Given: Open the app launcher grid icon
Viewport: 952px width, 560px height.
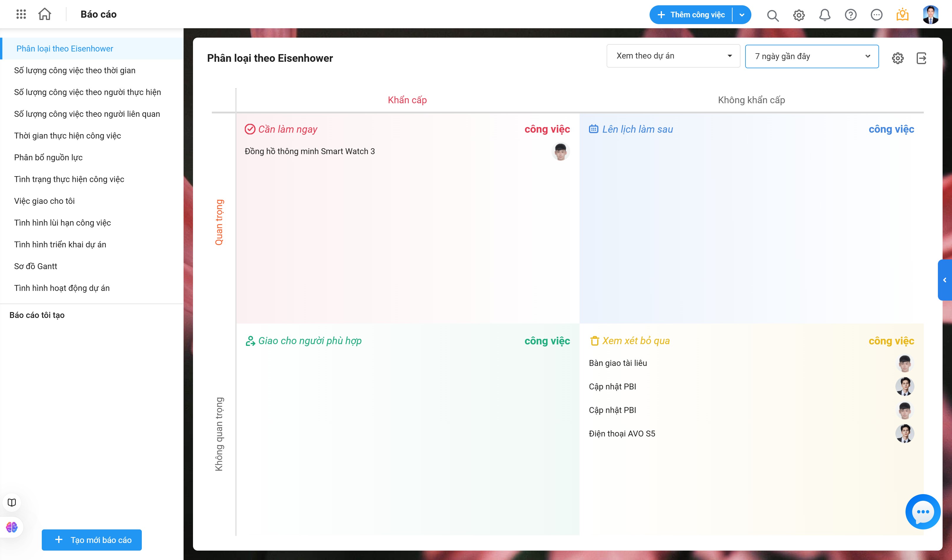Looking at the screenshot, I should coord(21,14).
